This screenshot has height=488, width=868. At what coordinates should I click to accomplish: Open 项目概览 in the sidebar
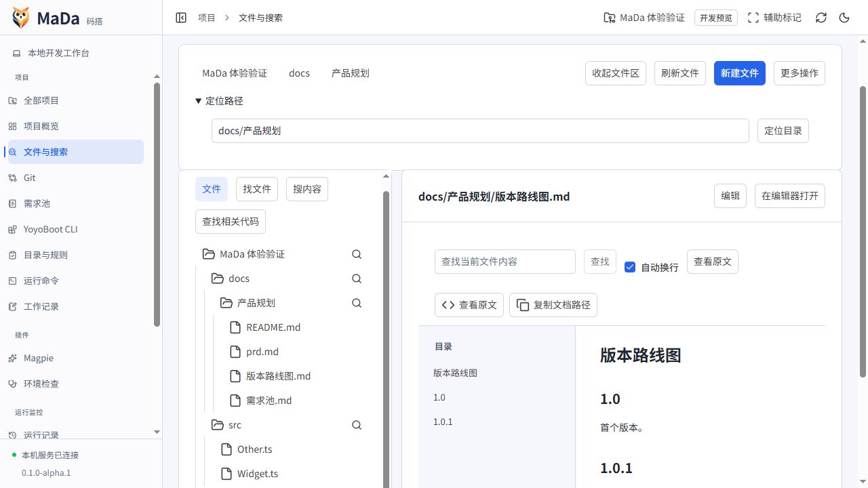(75, 126)
